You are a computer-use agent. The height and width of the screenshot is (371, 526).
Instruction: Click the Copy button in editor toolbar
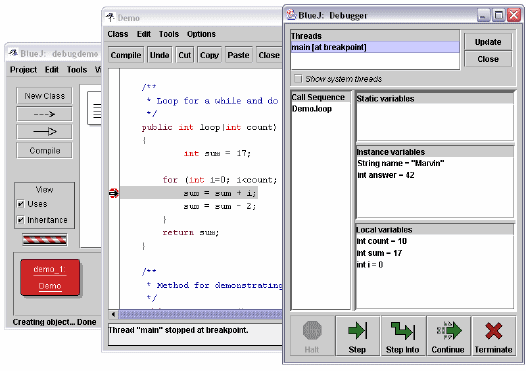click(x=209, y=55)
